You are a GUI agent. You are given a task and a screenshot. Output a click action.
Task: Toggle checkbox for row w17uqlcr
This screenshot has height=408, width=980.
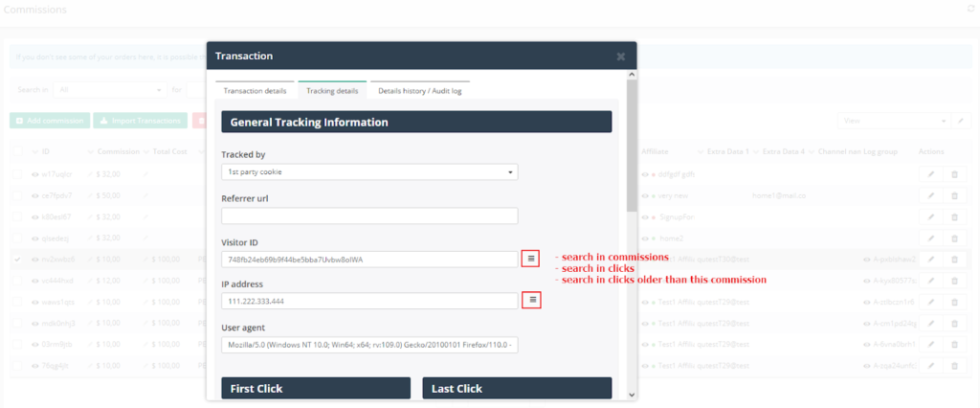pyautogui.click(x=18, y=174)
